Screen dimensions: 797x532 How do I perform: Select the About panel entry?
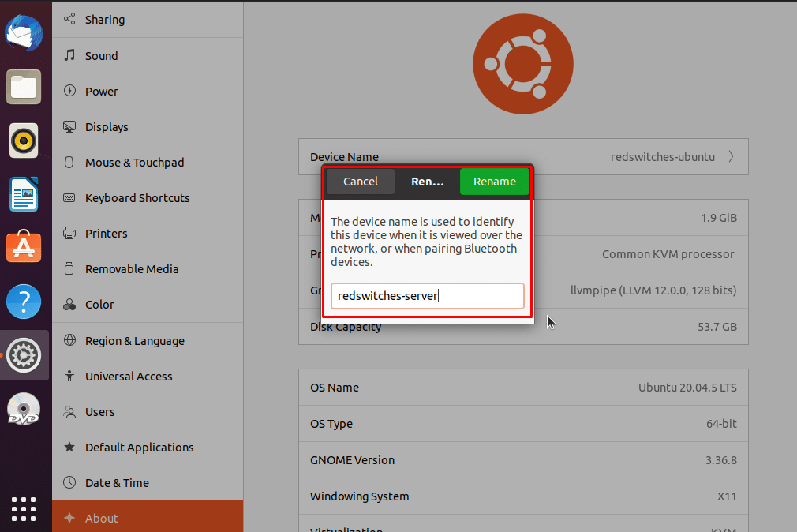coord(148,517)
